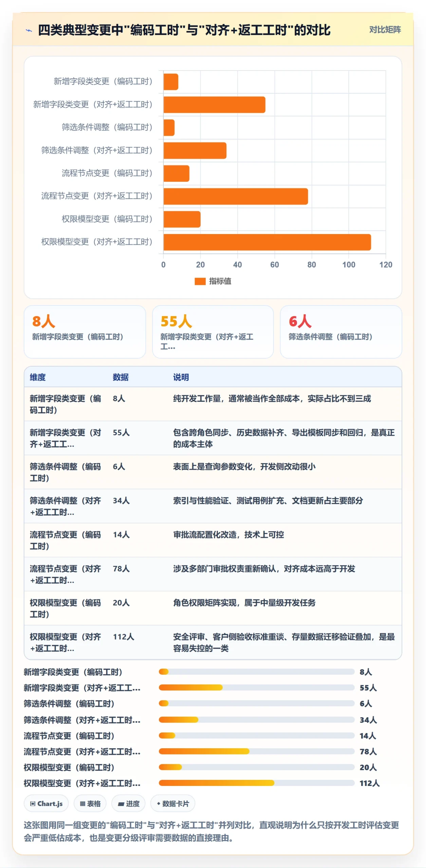Screen dimensions: 426x868
Task: Click the 14人 progress bar
Action: pos(257,735)
